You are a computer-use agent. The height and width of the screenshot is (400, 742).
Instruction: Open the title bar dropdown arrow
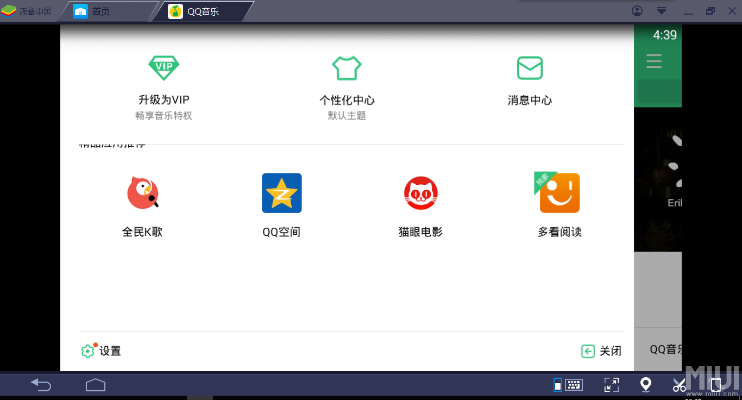662,10
